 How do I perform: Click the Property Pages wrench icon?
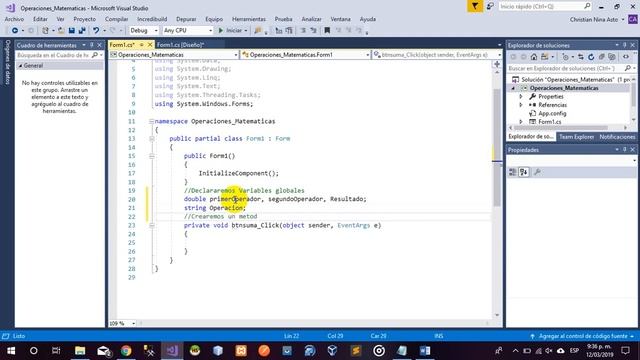tap(537, 172)
